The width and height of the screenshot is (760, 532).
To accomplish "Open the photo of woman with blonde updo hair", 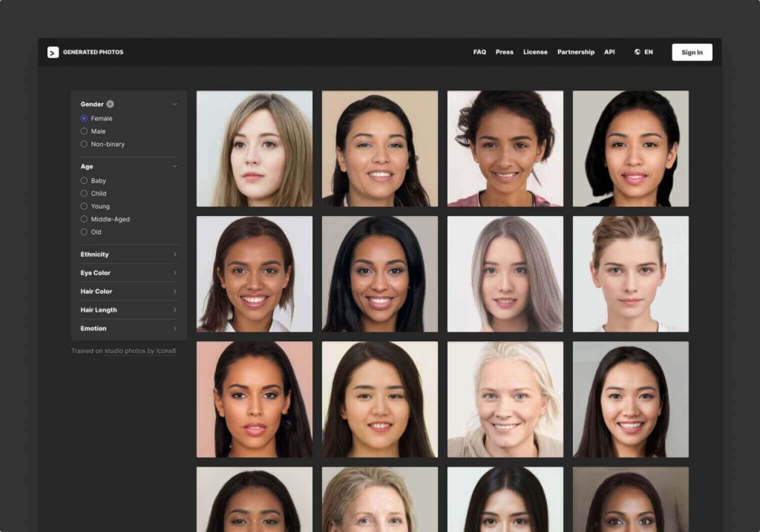I will pyautogui.click(x=631, y=274).
